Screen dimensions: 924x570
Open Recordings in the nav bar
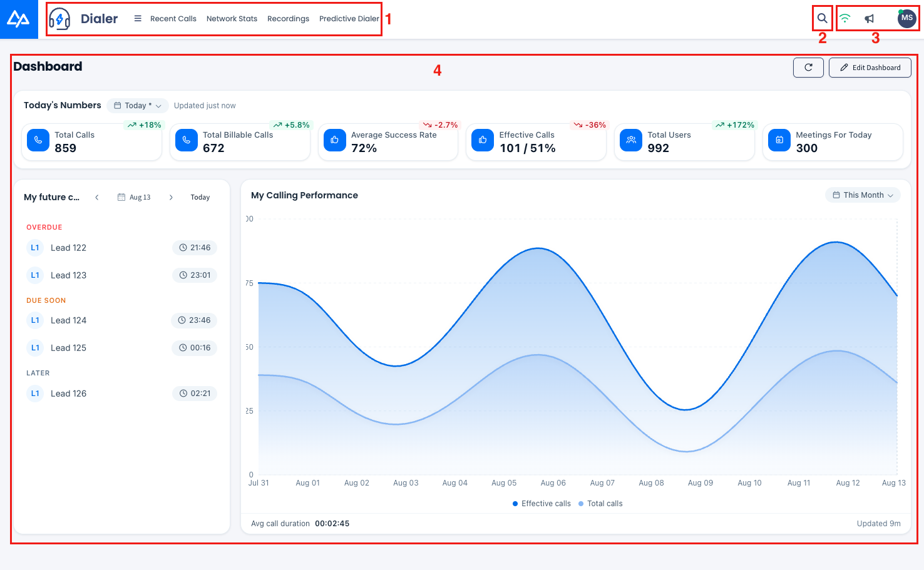point(288,19)
